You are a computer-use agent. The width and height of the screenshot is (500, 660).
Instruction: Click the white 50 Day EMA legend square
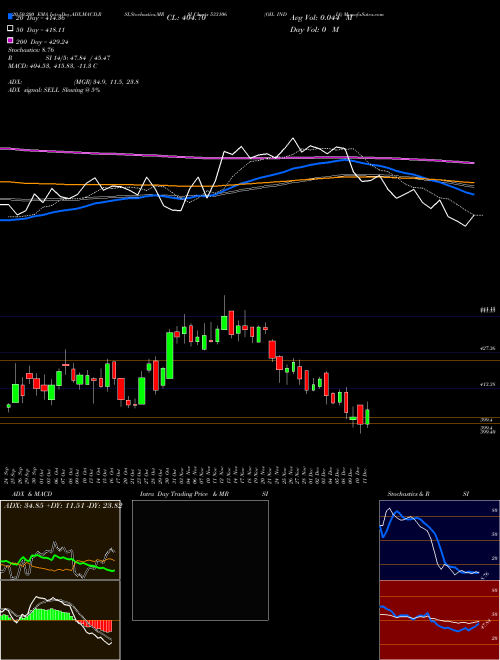click(x=10, y=29)
